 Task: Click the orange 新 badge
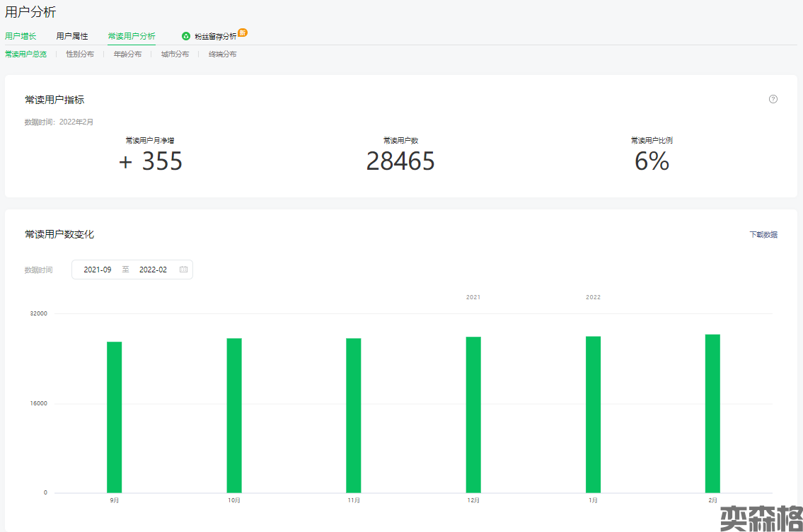click(243, 33)
